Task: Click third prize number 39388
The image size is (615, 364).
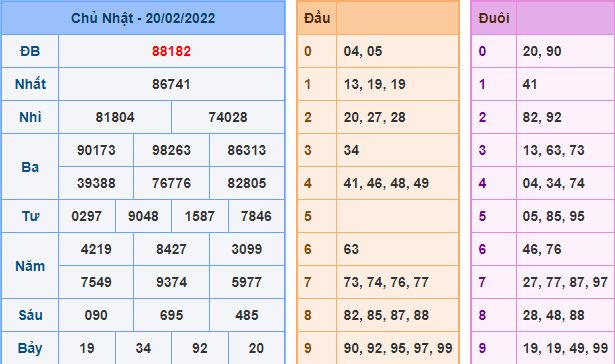Action: pyautogui.click(x=96, y=183)
